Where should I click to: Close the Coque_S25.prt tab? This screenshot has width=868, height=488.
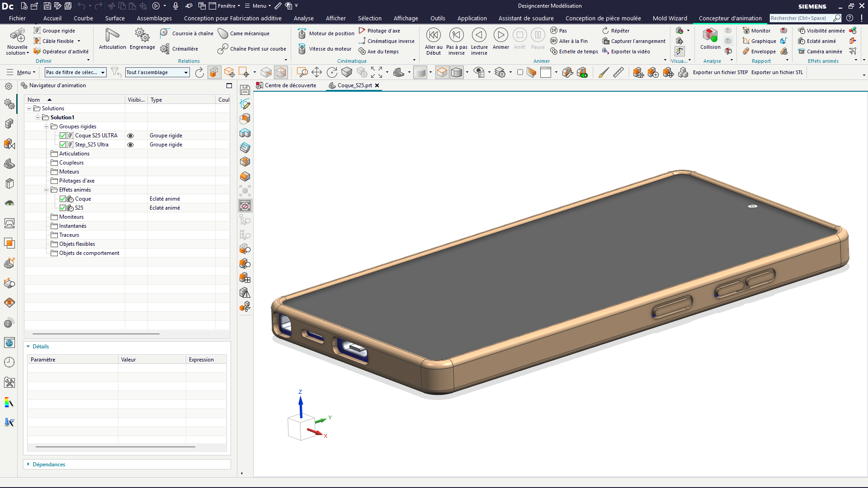(377, 85)
